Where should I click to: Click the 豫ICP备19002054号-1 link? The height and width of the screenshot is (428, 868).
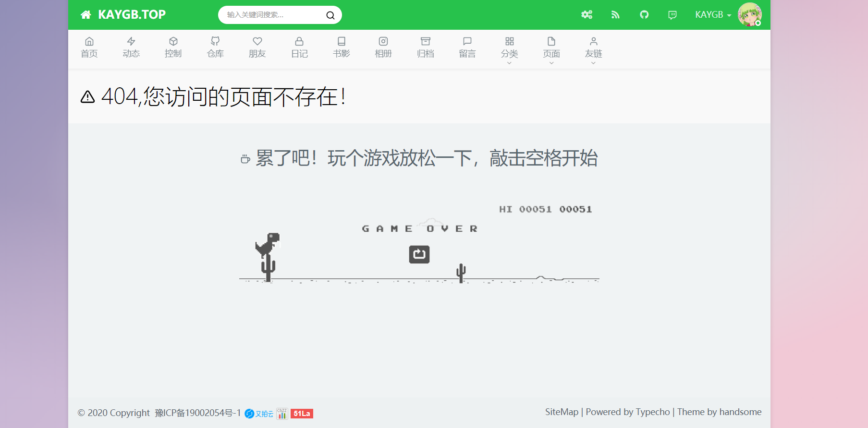(x=198, y=413)
